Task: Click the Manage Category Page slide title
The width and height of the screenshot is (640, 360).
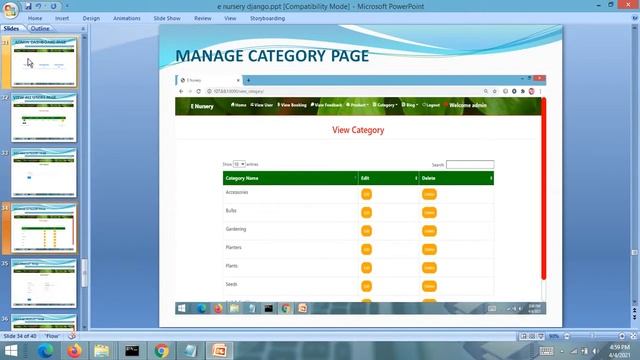Action: pyautogui.click(x=272, y=56)
